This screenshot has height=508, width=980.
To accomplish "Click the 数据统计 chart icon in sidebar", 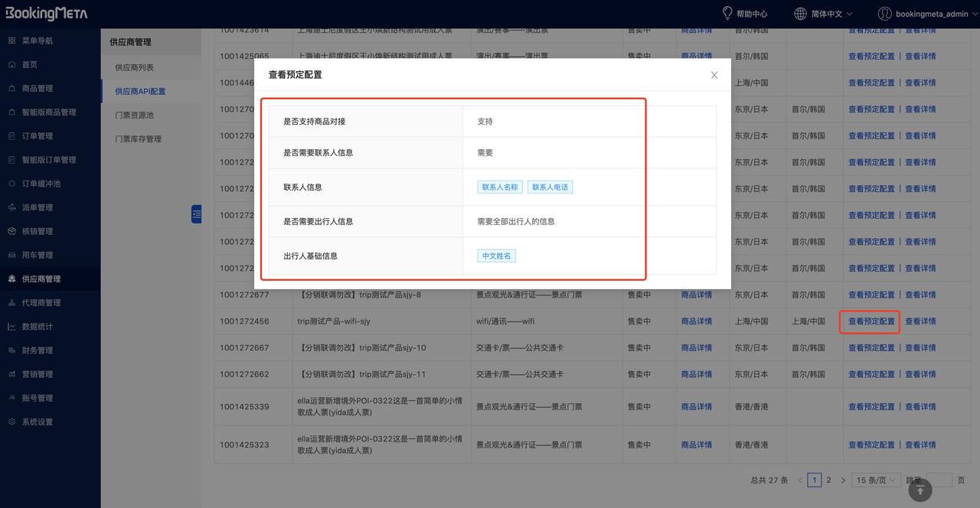I will coord(11,326).
